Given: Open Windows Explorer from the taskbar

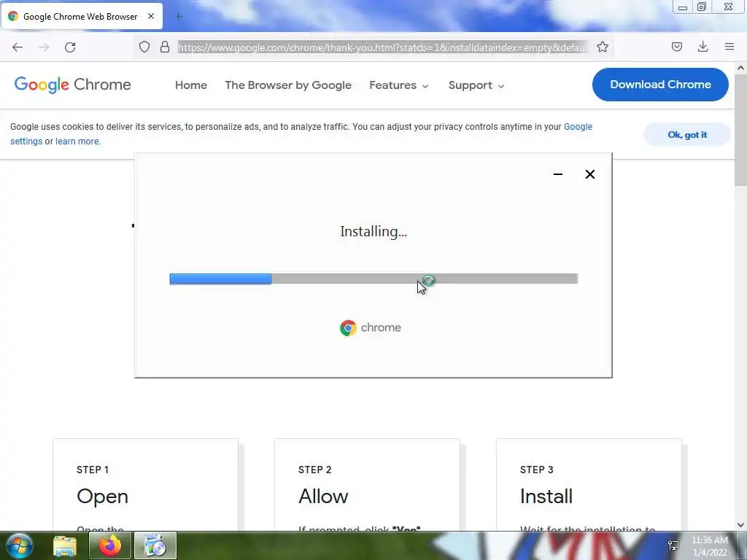Looking at the screenshot, I should point(65,545).
